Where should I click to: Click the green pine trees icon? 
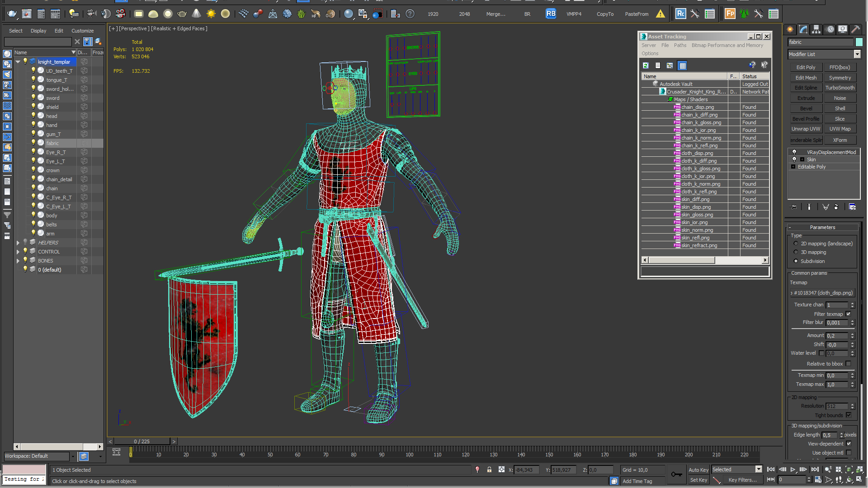744,14
